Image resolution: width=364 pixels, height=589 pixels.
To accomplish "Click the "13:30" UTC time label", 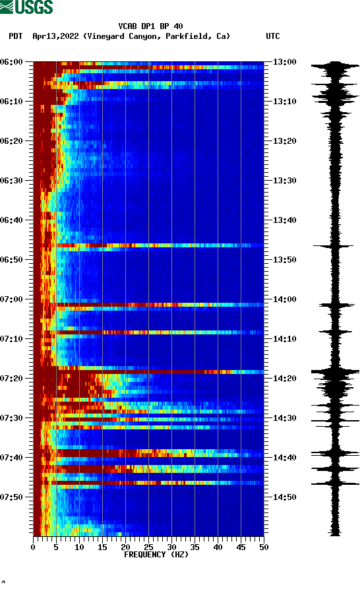I will [x=284, y=181].
